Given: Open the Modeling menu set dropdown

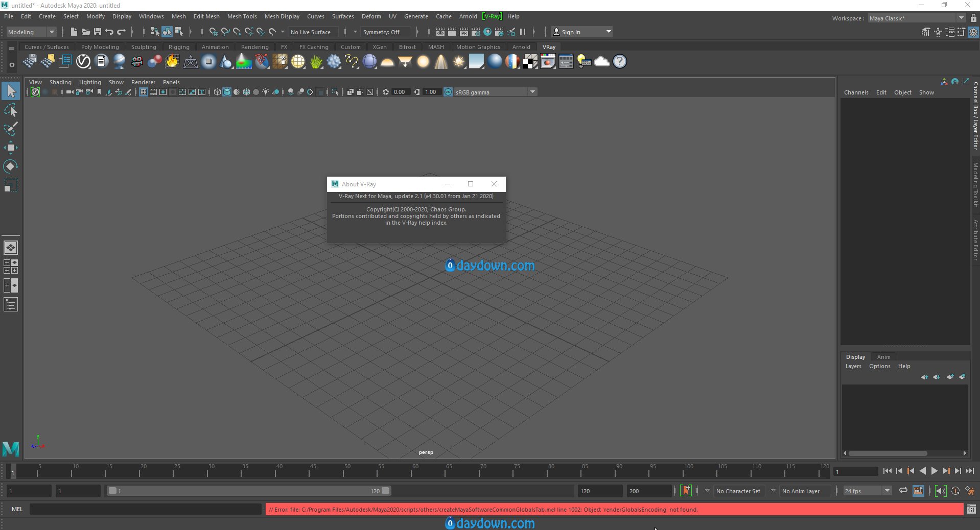Looking at the screenshot, I should coord(31,32).
